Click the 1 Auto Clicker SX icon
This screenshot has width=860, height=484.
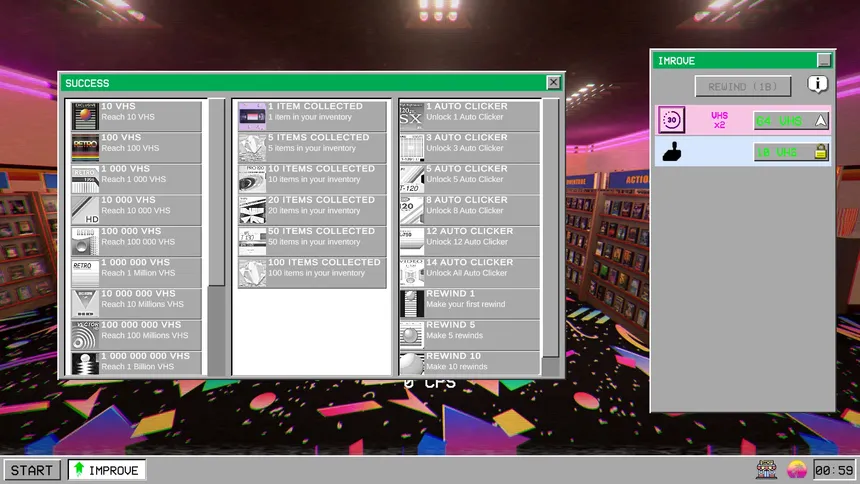[412, 116]
